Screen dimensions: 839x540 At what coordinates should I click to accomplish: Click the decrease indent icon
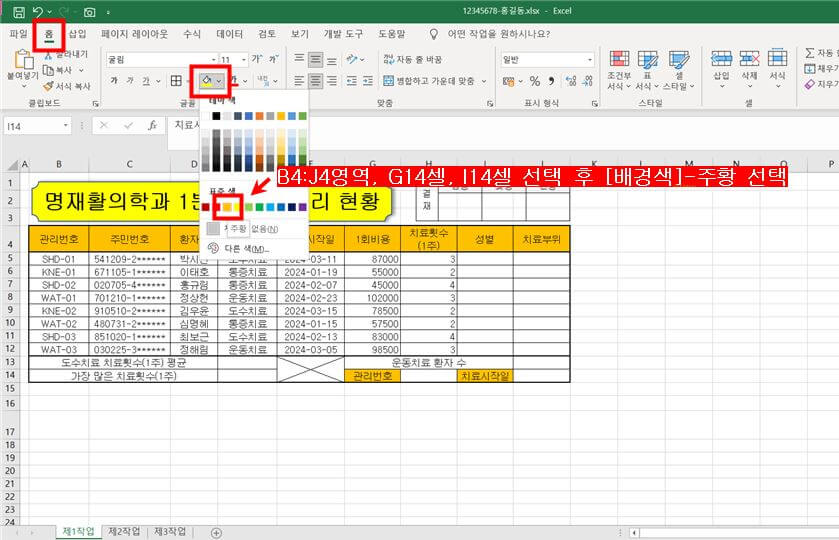pos(352,81)
